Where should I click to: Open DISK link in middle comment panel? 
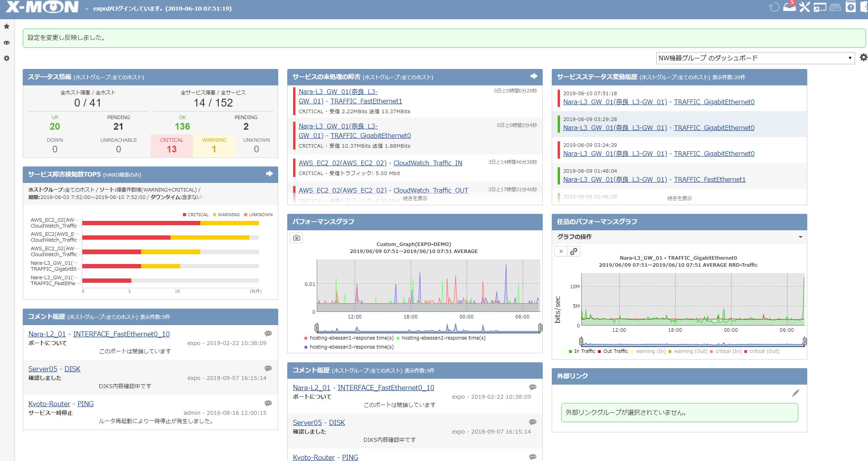pos(337,423)
